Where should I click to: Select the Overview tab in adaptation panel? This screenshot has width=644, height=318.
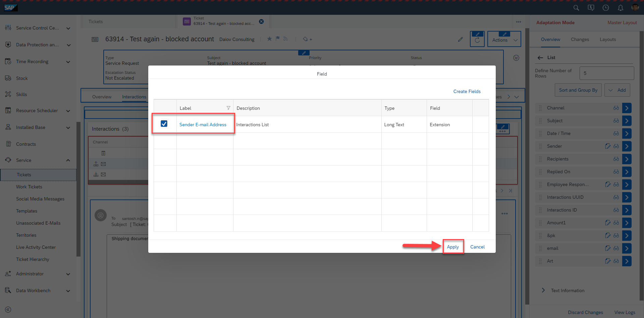pos(550,39)
